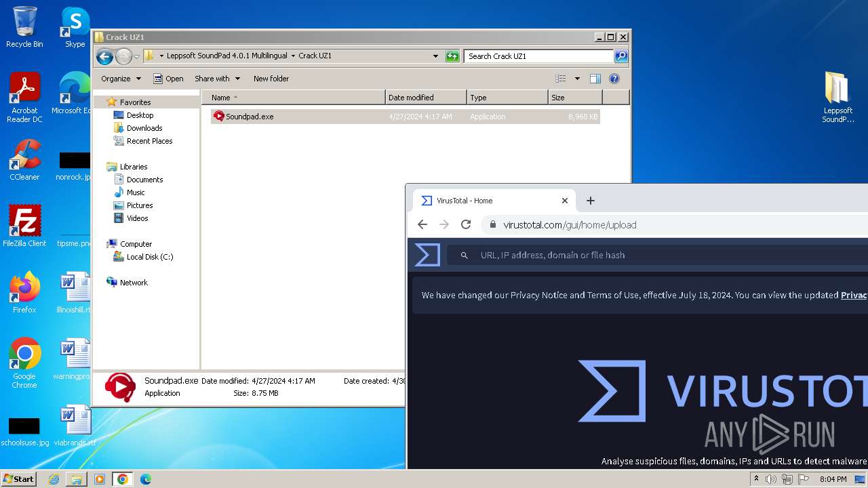Open Windows Media Player taskbar icon
This screenshot has height=488, width=868.
[x=100, y=479]
